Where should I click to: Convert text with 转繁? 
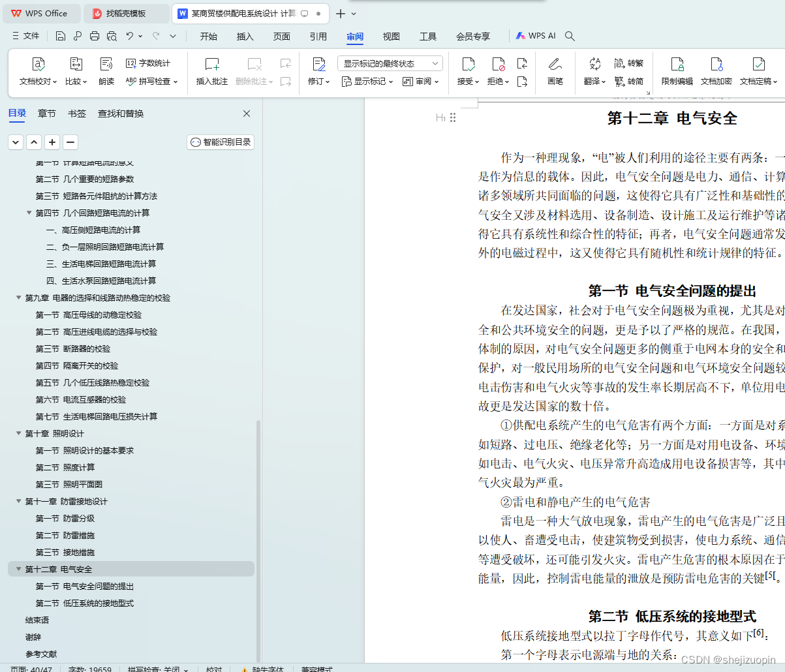[629, 63]
